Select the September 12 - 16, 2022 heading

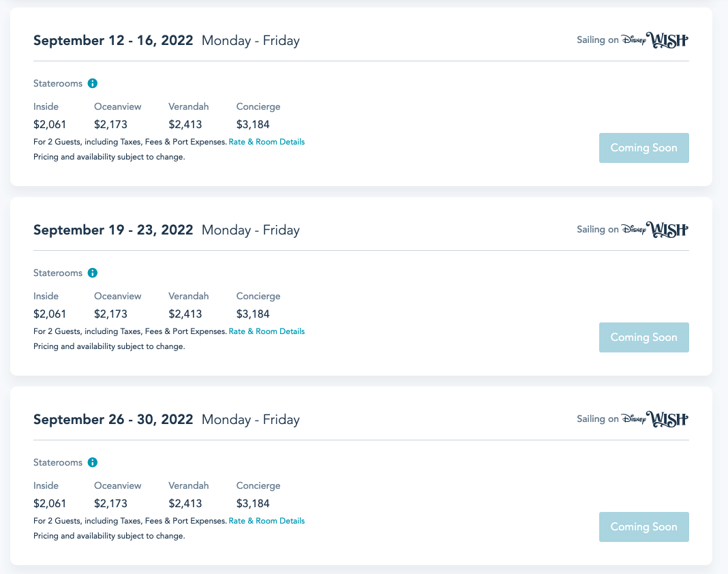113,40
